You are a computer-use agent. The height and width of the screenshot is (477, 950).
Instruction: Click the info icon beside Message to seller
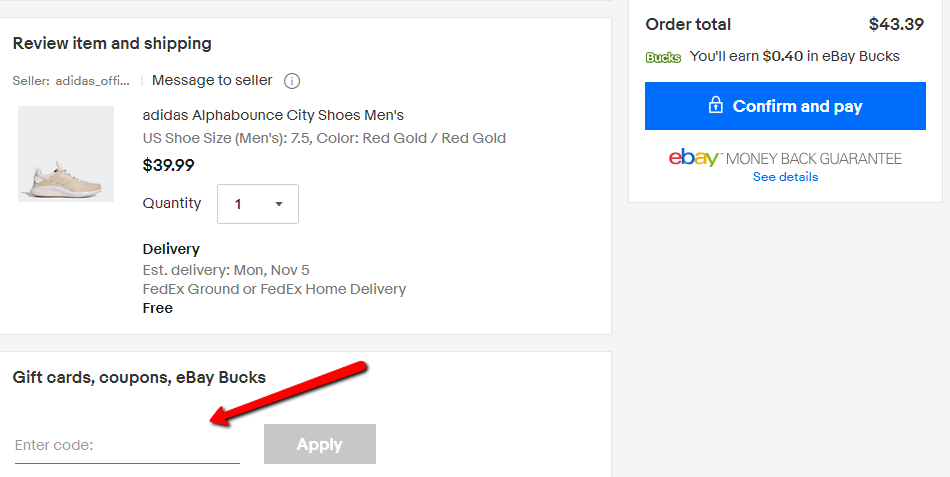(x=292, y=81)
